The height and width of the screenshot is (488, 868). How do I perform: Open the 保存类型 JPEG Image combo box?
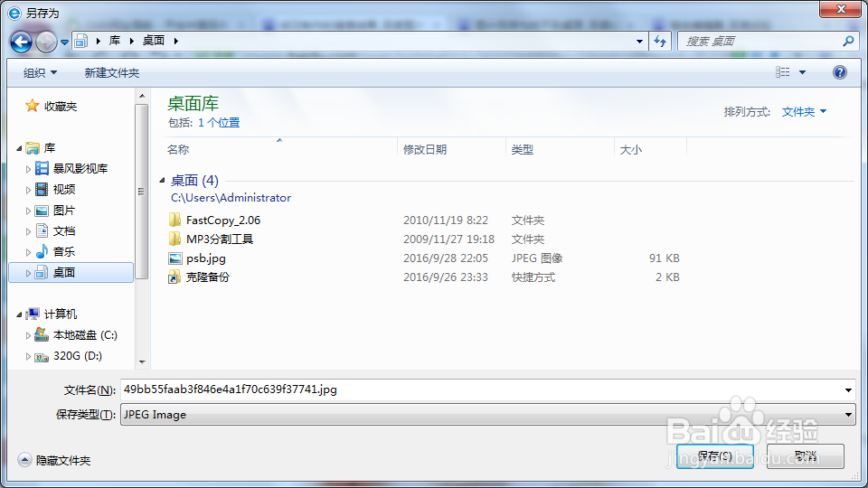[x=487, y=415]
